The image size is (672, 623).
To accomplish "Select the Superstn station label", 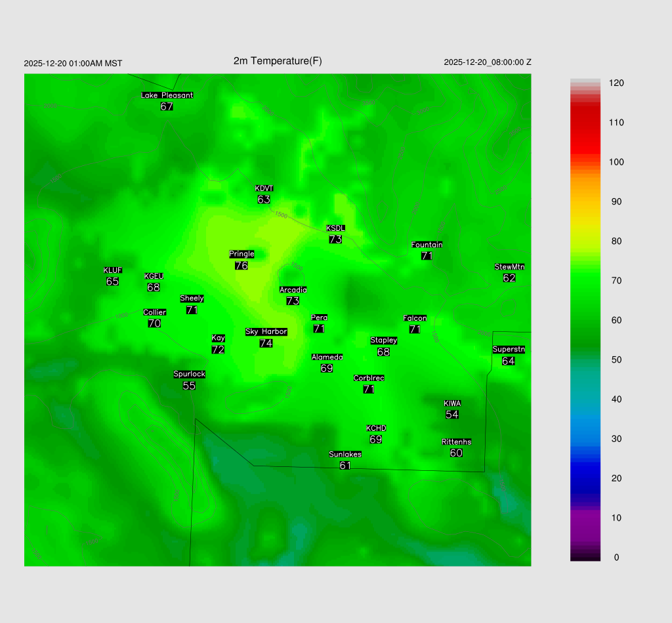I will tap(509, 350).
